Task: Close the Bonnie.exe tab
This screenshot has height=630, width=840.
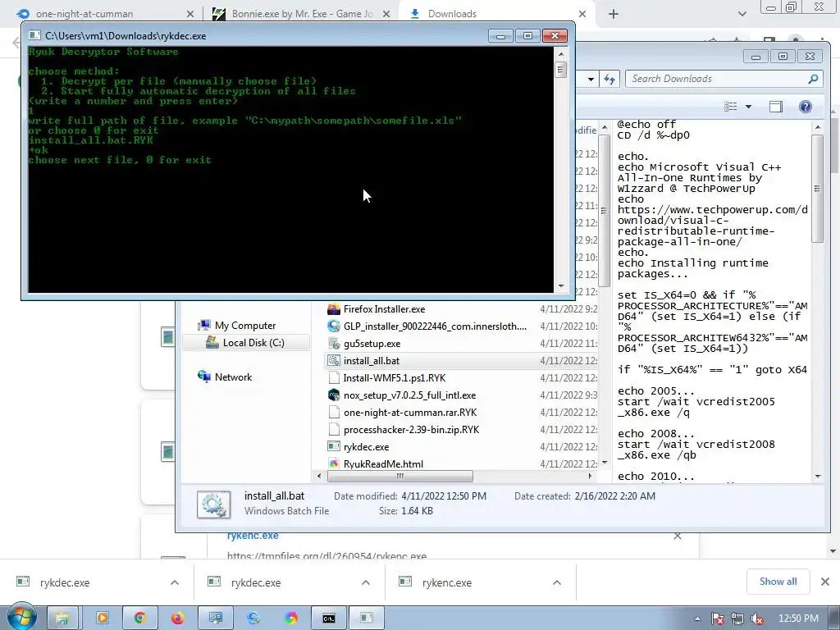Action: point(386,14)
